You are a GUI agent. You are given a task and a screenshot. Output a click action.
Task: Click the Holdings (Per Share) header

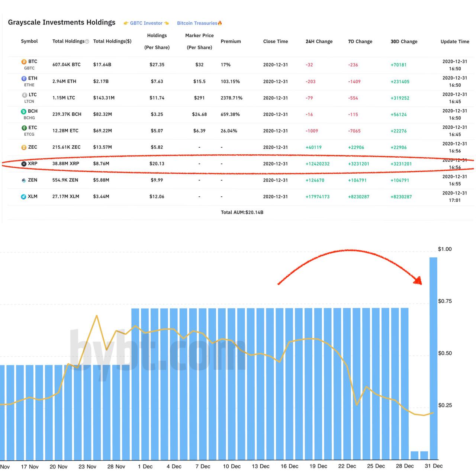[x=157, y=41]
